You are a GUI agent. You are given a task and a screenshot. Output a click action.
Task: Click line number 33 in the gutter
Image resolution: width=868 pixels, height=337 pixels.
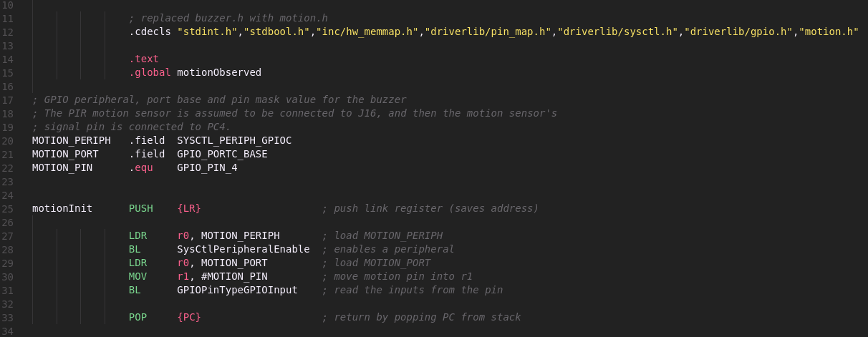pyautogui.click(x=8, y=317)
